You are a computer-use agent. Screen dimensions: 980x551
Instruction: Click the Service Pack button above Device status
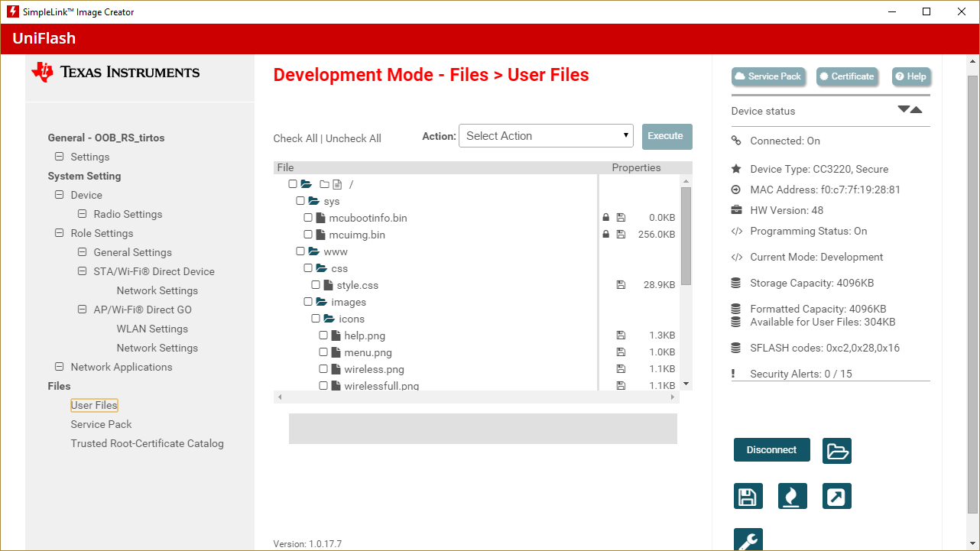pos(768,76)
